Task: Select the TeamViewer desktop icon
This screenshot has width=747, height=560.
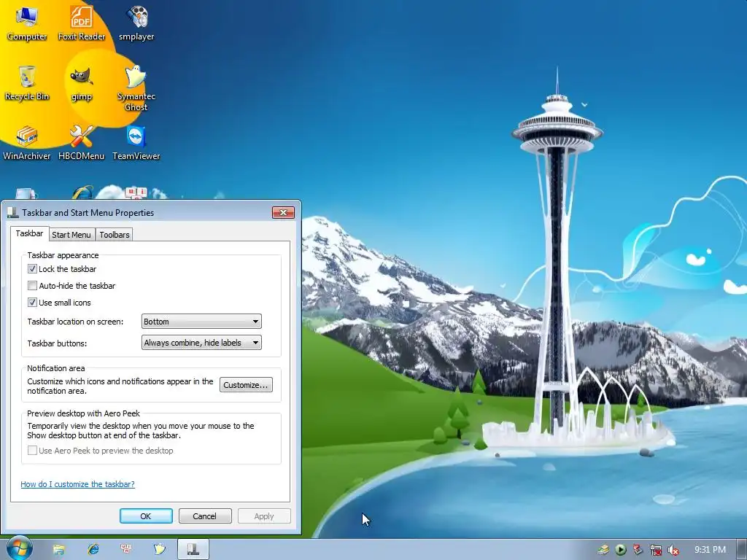Action: (x=136, y=142)
